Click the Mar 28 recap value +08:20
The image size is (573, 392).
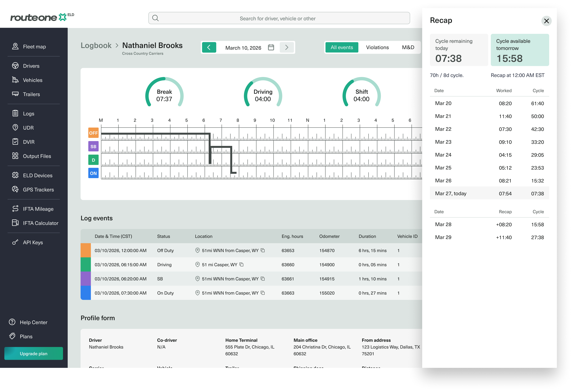[x=504, y=225]
